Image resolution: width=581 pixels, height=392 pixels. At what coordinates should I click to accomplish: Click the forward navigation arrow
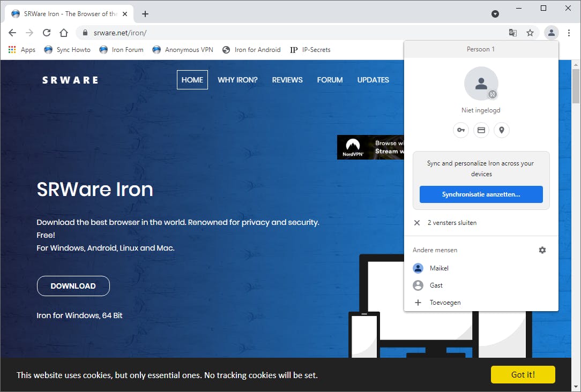click(x=29, y=33)
